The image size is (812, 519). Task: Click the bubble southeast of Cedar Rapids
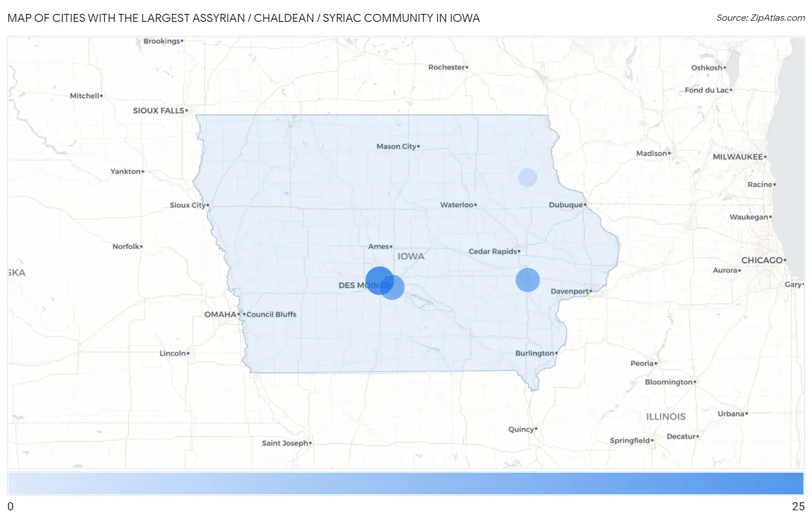click(x=527, y=279)
